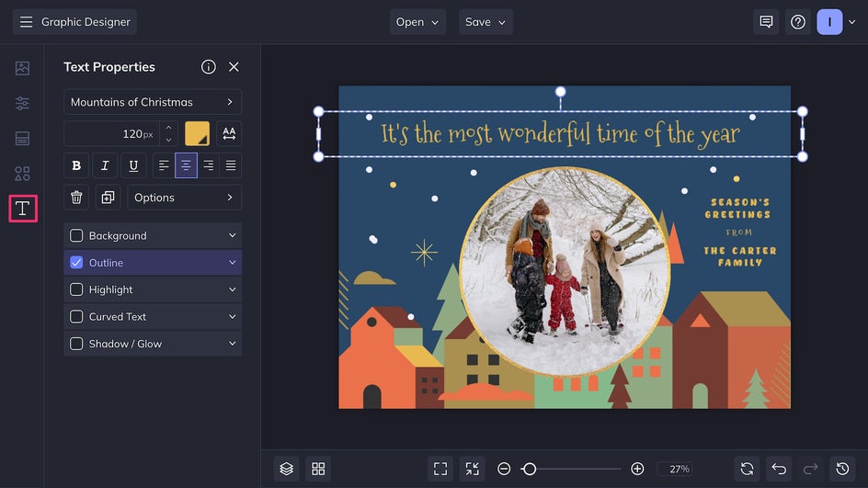Open the hamburger main menu

[26, 22]
